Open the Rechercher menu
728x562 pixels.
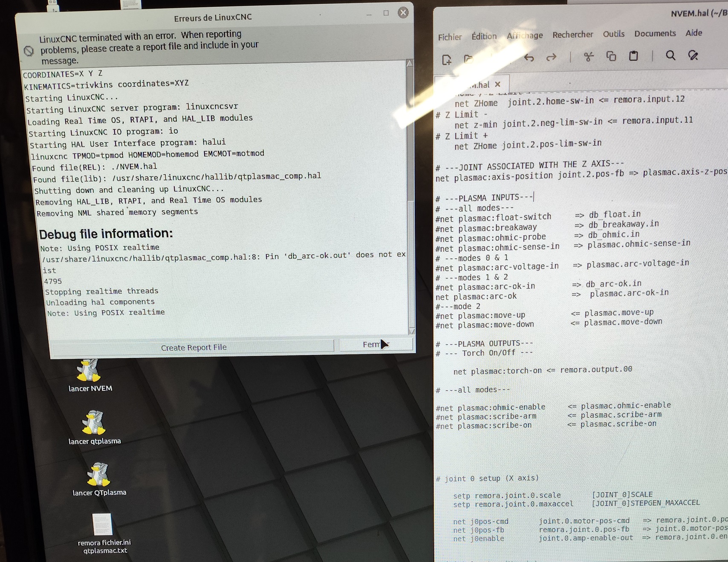tap(572, 35)
